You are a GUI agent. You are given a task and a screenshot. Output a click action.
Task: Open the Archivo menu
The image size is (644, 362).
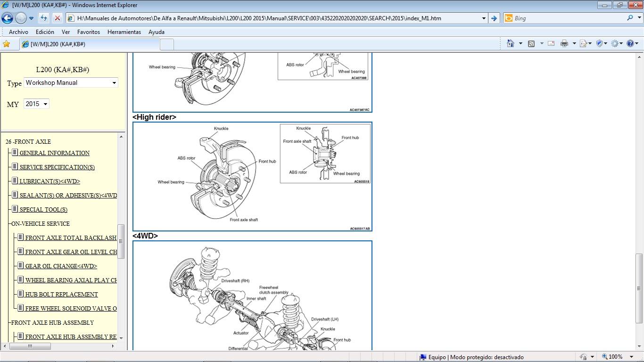click(18, 32)
